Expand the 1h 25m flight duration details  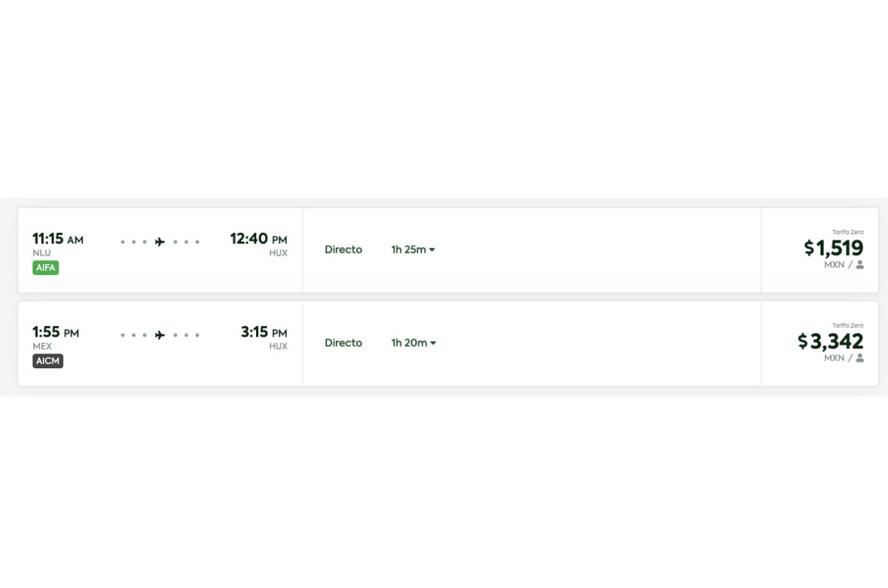coord(413,250)
